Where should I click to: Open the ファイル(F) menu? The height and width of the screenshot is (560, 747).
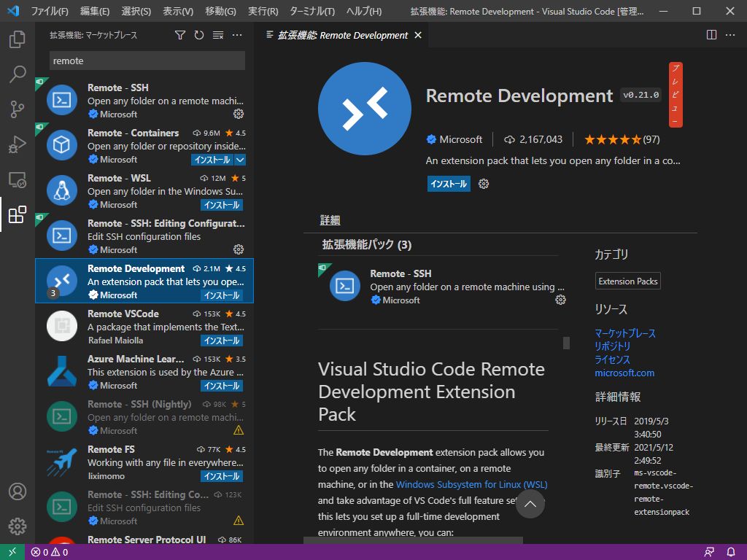click(50, 11)
